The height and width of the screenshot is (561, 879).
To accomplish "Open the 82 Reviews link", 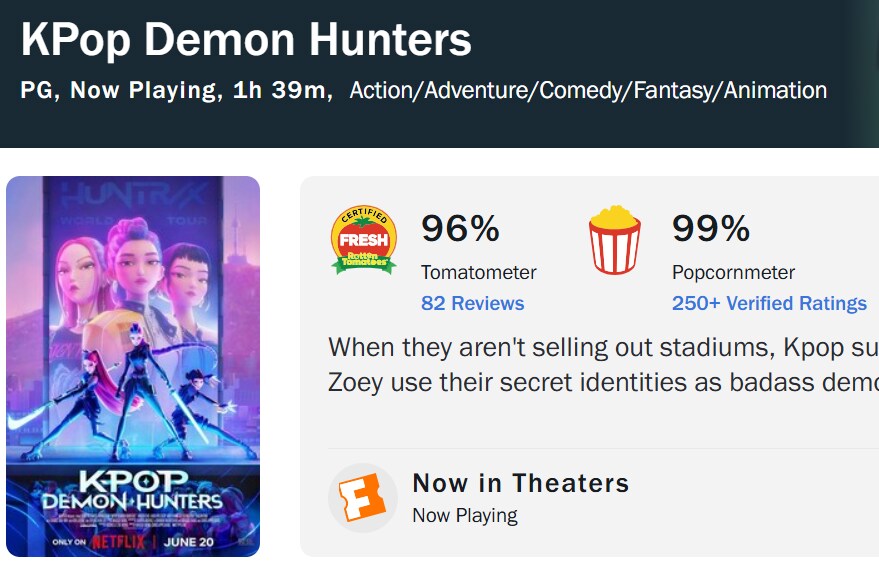I will tap(473, 303).
